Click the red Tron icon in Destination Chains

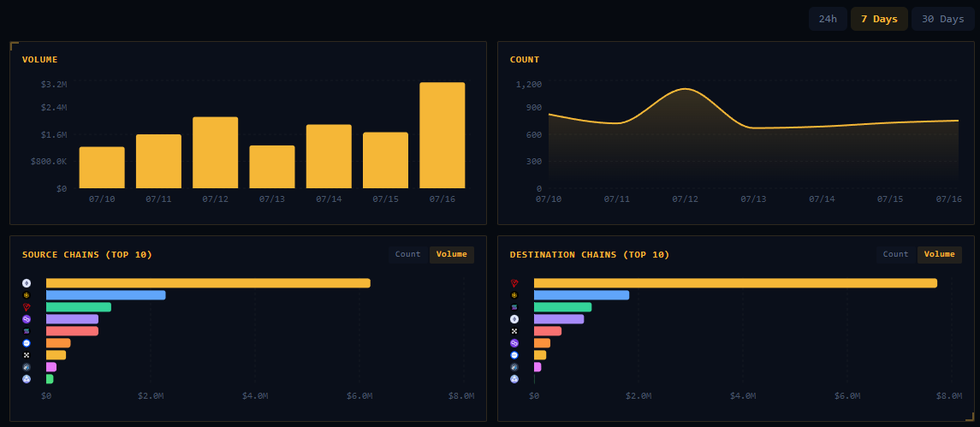pos(514,283)
